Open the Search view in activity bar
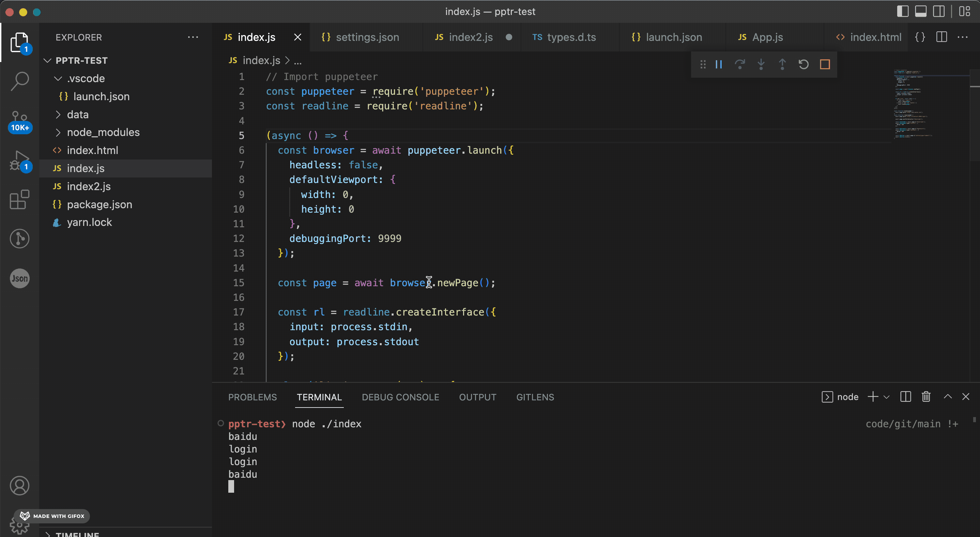The width and height of the screenshot is (980, 537). 19,81
